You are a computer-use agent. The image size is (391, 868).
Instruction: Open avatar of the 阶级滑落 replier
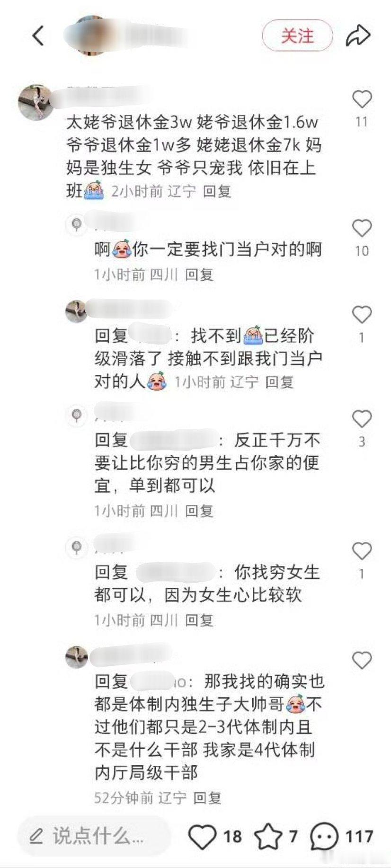76,311
